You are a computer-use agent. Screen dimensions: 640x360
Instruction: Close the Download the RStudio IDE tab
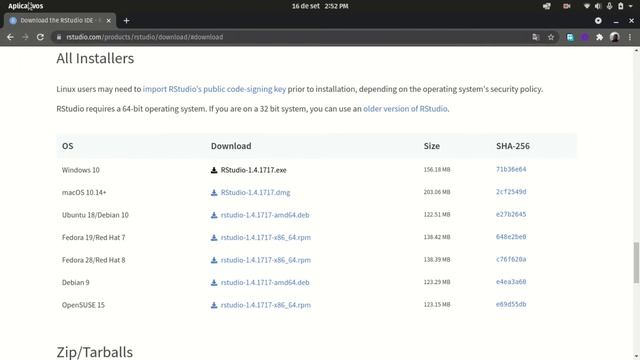[x=109, y=20]
